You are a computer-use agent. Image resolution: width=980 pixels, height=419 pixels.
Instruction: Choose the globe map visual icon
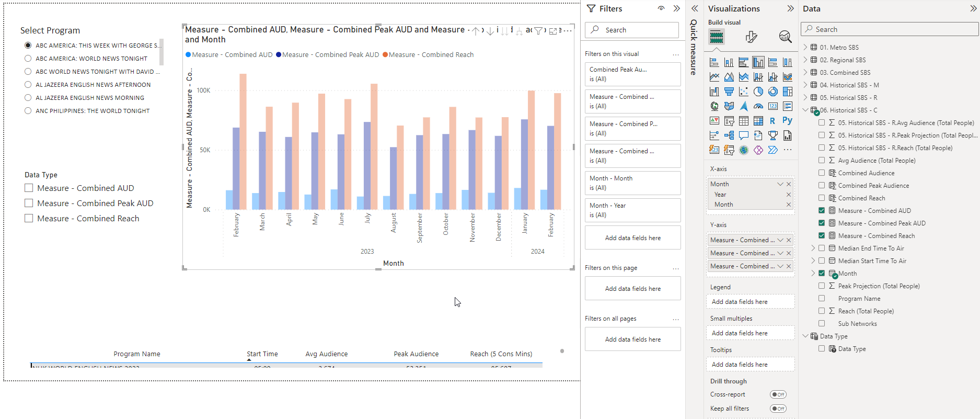tap(714, 106)
